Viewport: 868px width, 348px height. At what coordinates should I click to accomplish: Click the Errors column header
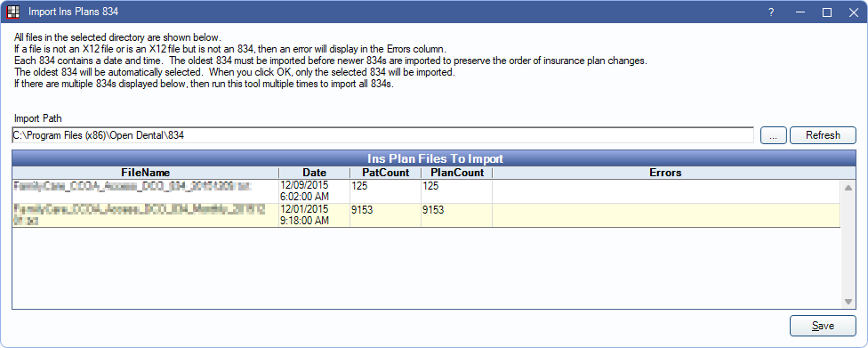(665, 173)
